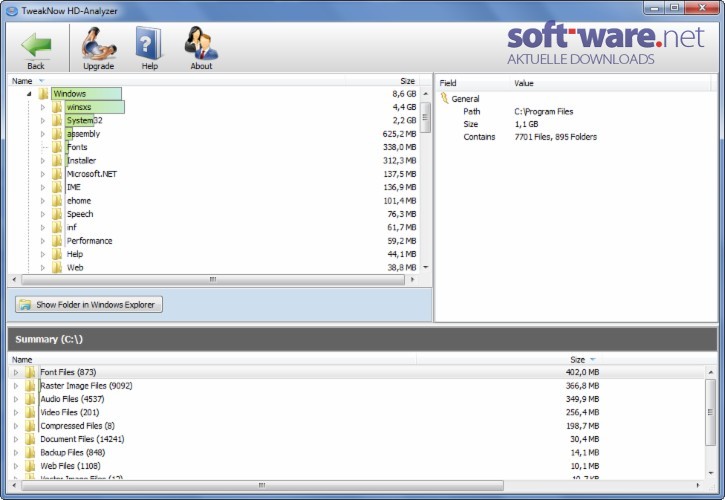Click the winsxs folder icon
Image resolution: width=725 pixels, height=500 pixels.
57,107
